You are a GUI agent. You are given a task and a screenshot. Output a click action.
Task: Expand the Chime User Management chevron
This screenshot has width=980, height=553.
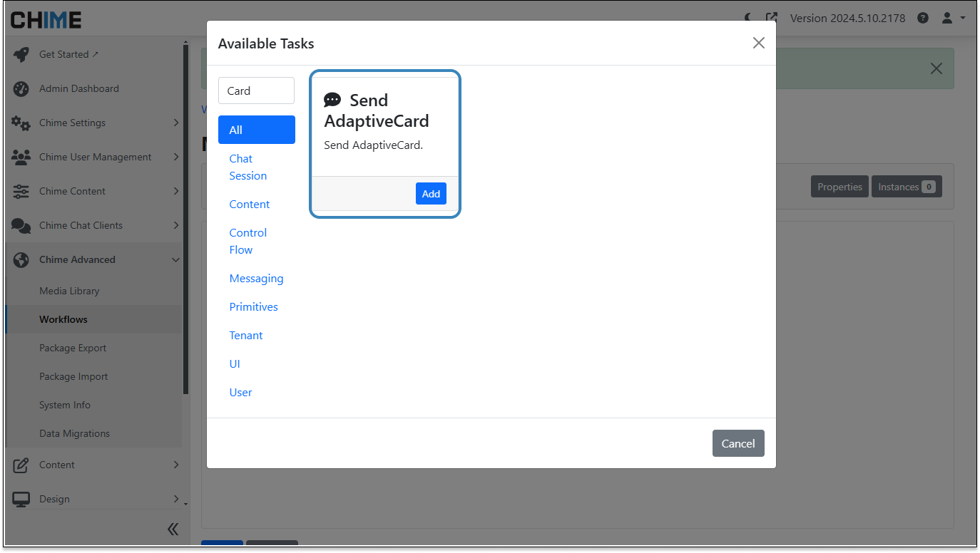tap(176, 157)
